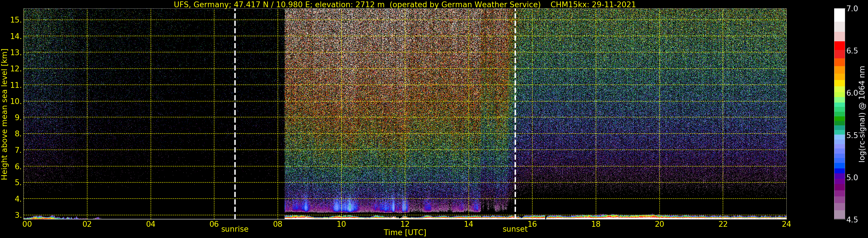Click the 24 tick at the time axis end
The image size is (868, 238).
pyautogui.click(x=786, y=224)
